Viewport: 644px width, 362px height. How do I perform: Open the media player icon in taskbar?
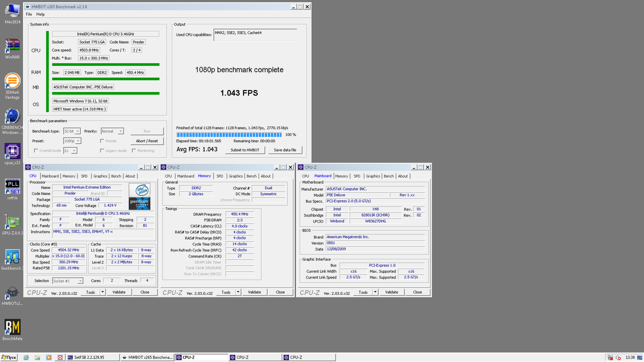pyautogui.click(x=49, y=357)
